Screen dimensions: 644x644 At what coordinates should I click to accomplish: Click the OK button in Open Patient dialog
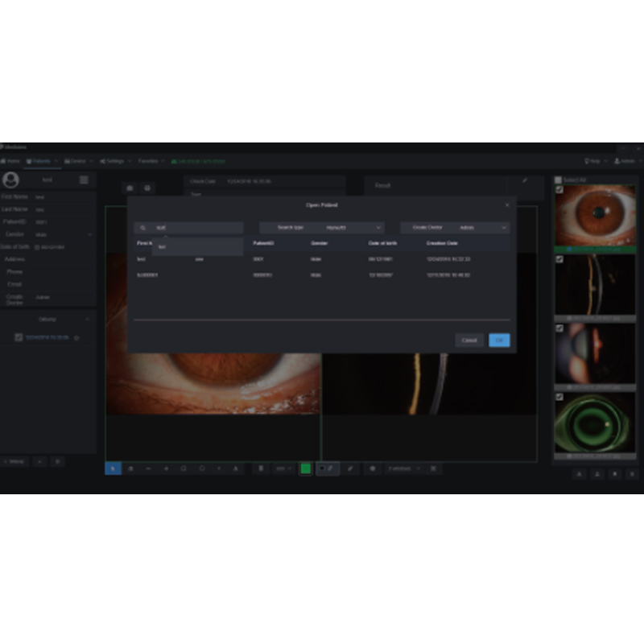(x=501, y=341)
